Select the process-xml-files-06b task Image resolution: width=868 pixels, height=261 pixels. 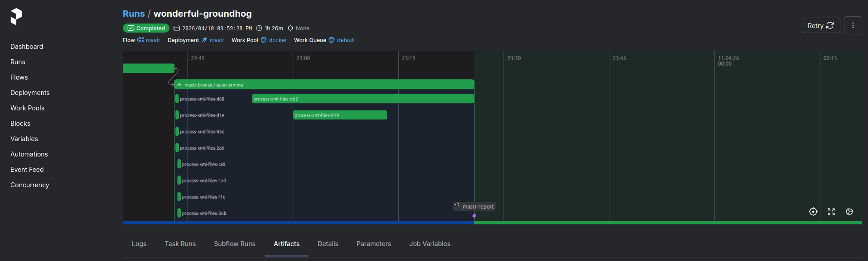coord(179,213)
